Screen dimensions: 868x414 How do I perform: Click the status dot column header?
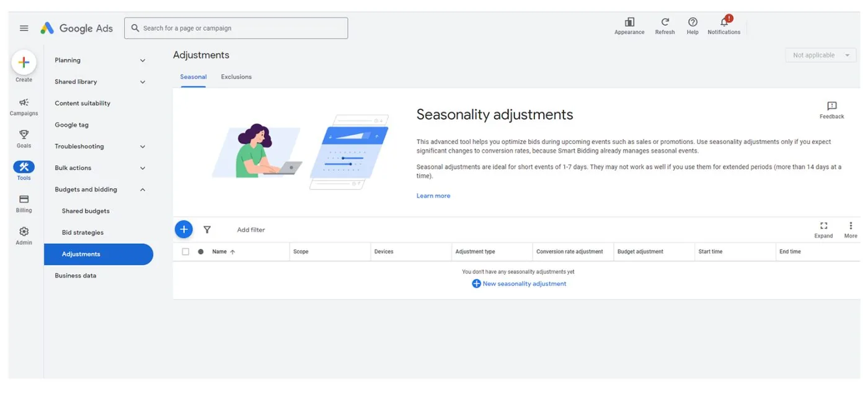pos(200,252)
